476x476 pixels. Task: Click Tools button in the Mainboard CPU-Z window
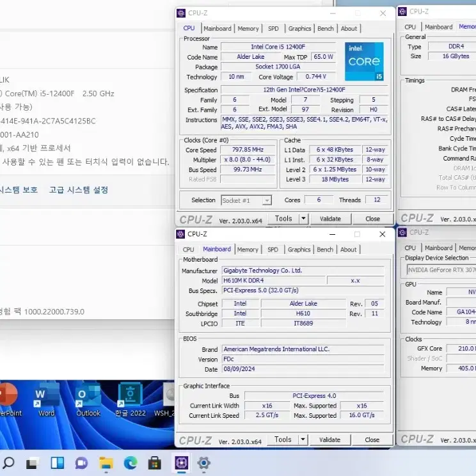tap(283, 440)
